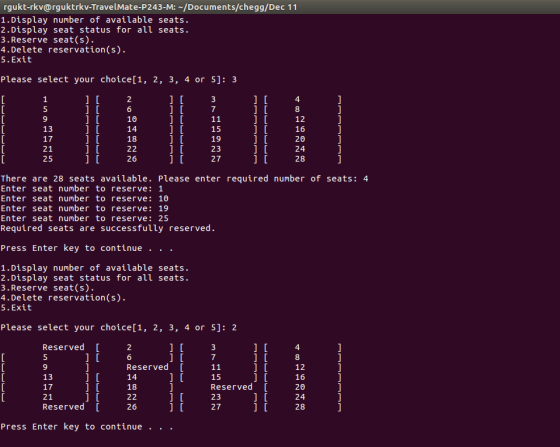
Task: Click 'Enter seat number to reserve: 19' line
Action: (85, 209)
